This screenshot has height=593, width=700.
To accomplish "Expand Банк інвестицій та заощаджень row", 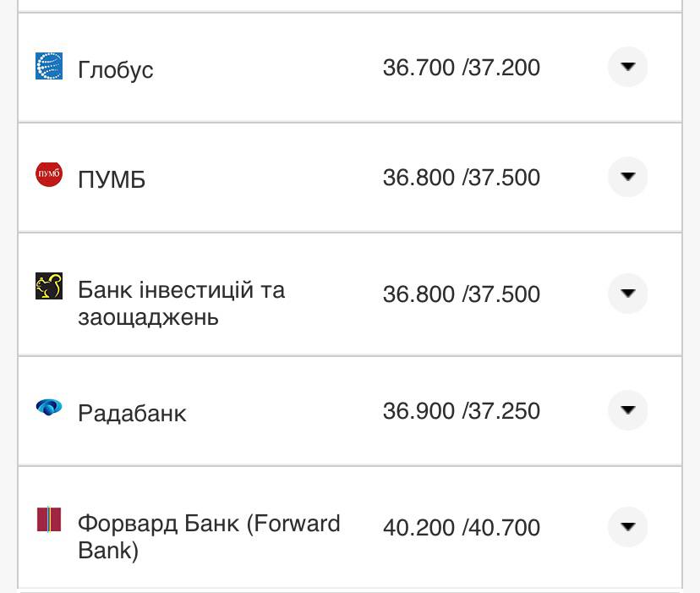I will (x=627, y=293).
